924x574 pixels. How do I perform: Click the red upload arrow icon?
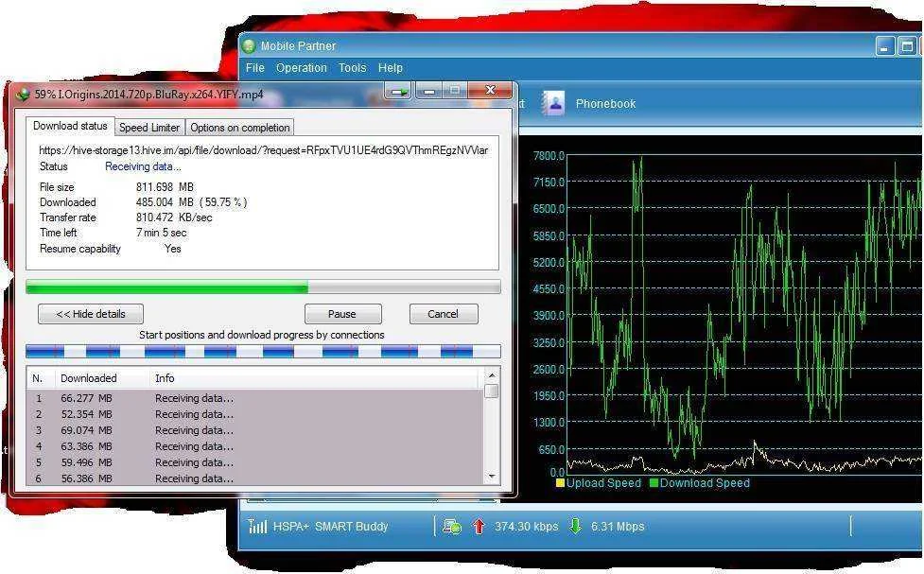tap(479, 527)
